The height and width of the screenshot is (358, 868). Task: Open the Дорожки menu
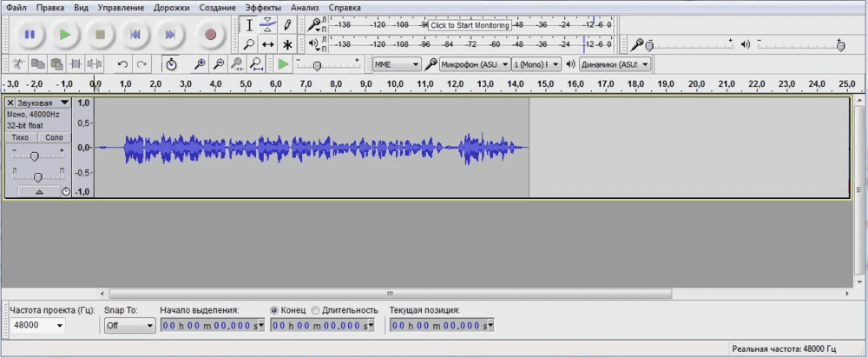click(x=171, y=8)
